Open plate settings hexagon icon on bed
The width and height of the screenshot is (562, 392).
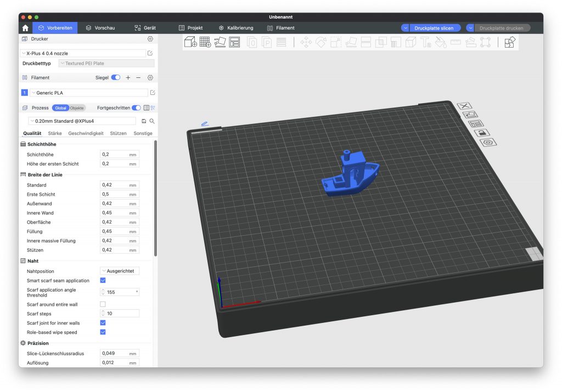pyautogui.click(x=487, y=143)
